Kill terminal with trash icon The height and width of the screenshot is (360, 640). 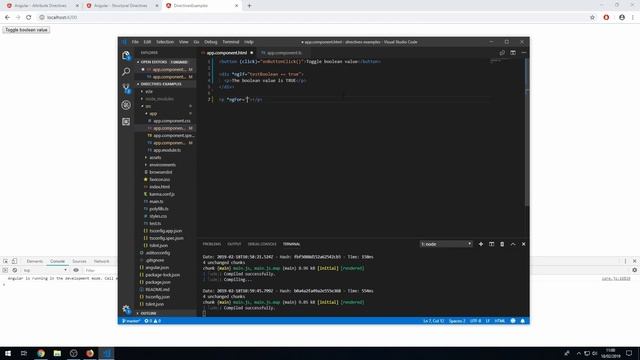pos(502,244)
